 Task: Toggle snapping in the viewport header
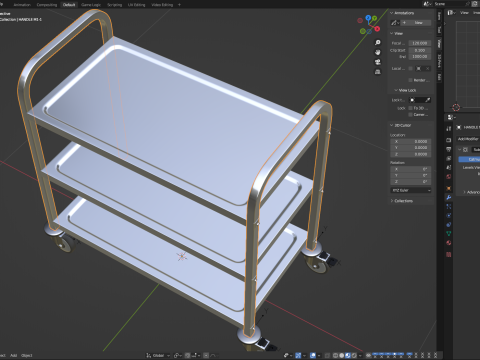pos(187,355)
